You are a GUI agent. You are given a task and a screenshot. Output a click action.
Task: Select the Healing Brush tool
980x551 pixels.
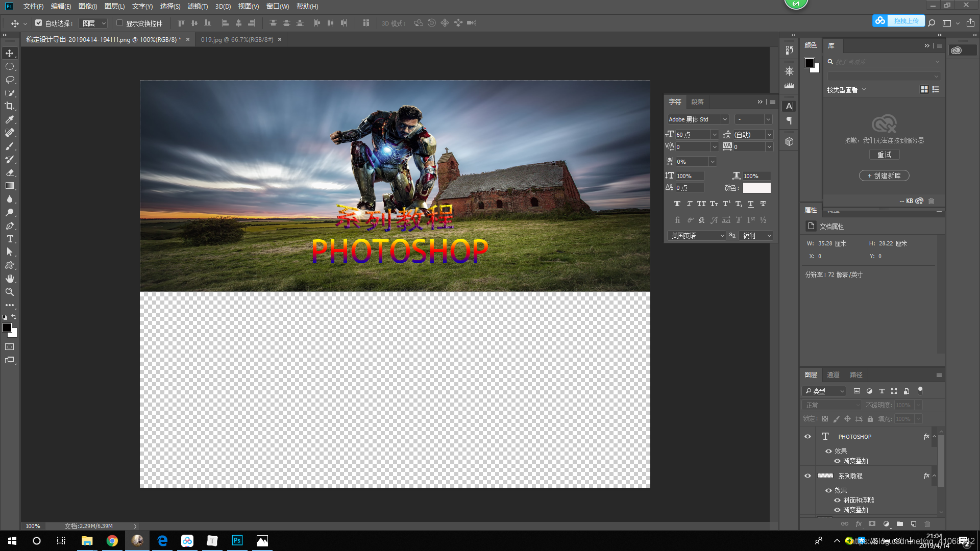click(x=10, y=133)
